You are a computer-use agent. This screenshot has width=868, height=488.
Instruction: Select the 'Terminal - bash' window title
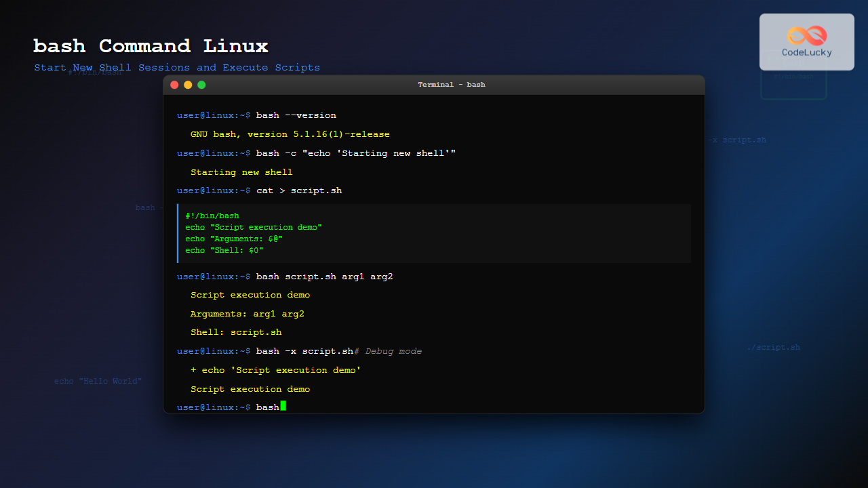pyautogui.click(x=451, y=85)
